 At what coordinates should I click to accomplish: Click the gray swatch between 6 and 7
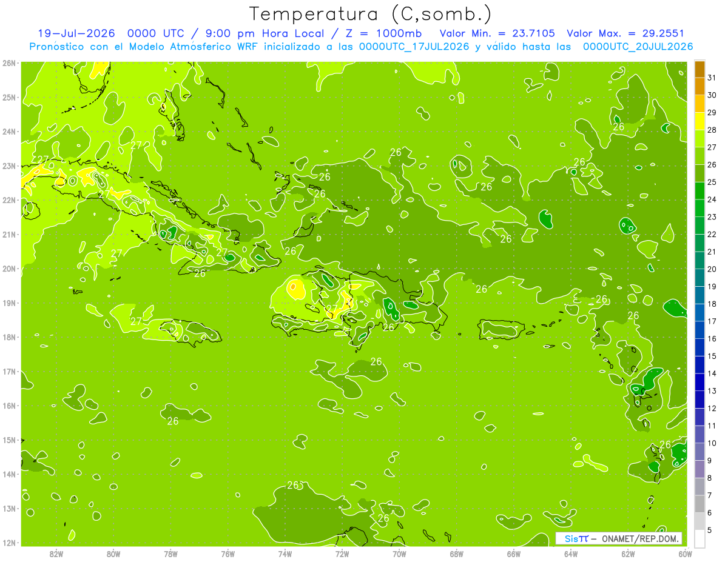tap(699, 504)
